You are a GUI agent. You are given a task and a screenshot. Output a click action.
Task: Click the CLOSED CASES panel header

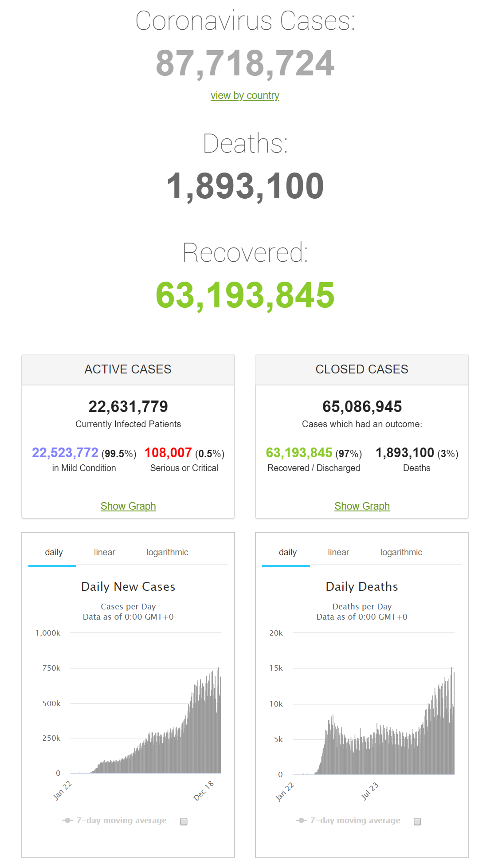[362, 369]
